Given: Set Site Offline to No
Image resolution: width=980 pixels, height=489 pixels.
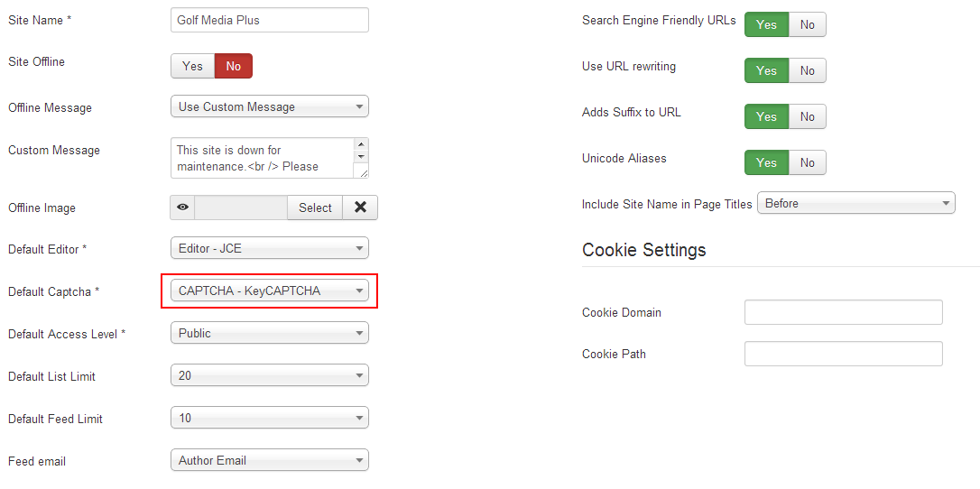Looking at the screenshot, I should click(234, 66).
